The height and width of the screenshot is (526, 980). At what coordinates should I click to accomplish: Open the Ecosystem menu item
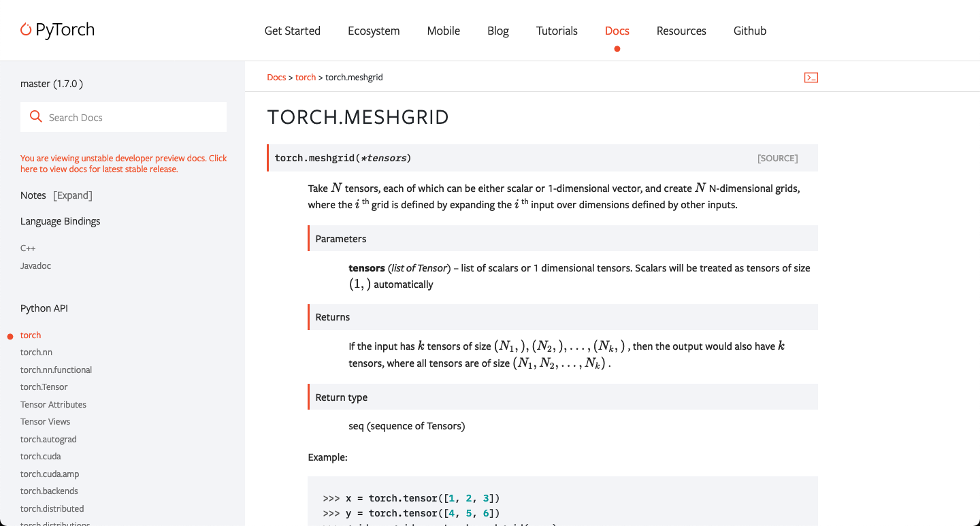(374, 31)
